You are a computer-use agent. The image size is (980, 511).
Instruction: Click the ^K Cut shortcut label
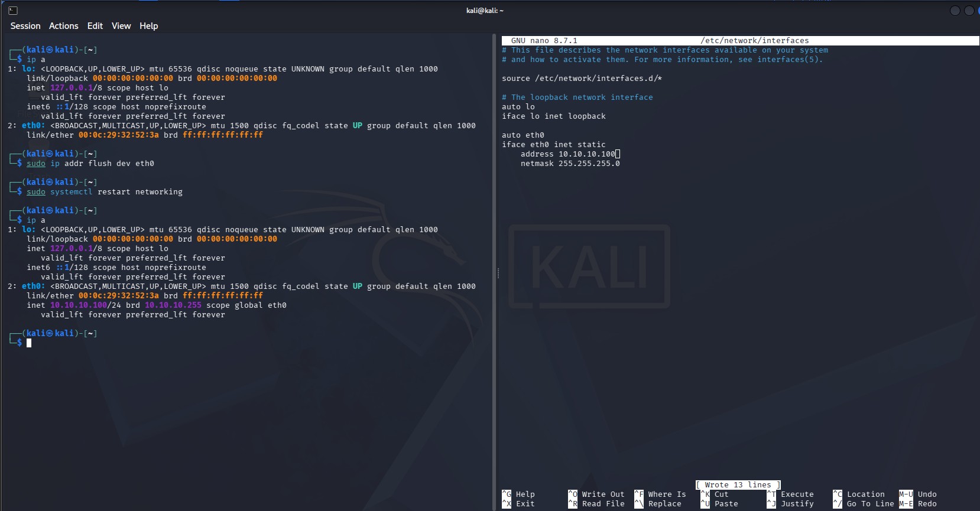coord(715,494)
